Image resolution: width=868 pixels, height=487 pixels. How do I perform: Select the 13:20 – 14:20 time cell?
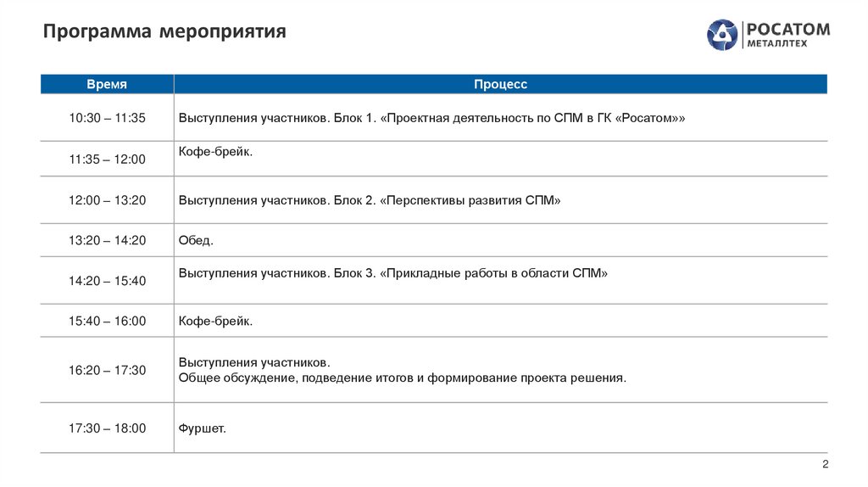point(107,240)
